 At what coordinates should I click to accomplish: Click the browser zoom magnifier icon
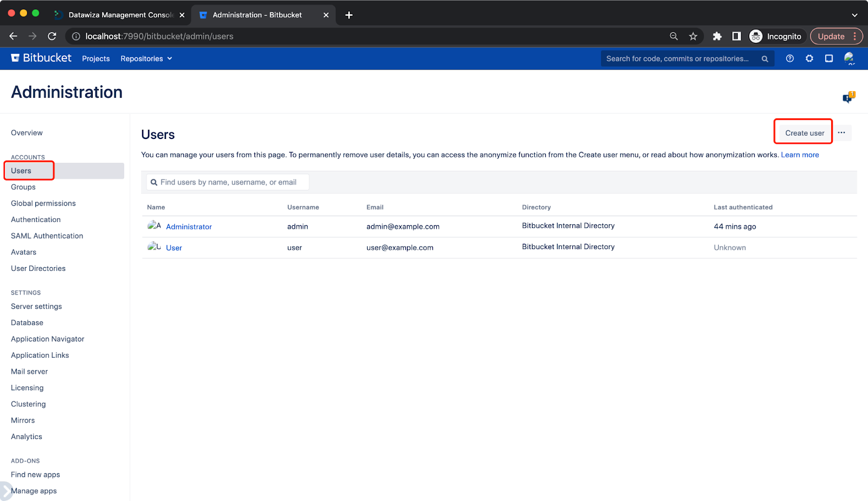[x=674, y=36]
